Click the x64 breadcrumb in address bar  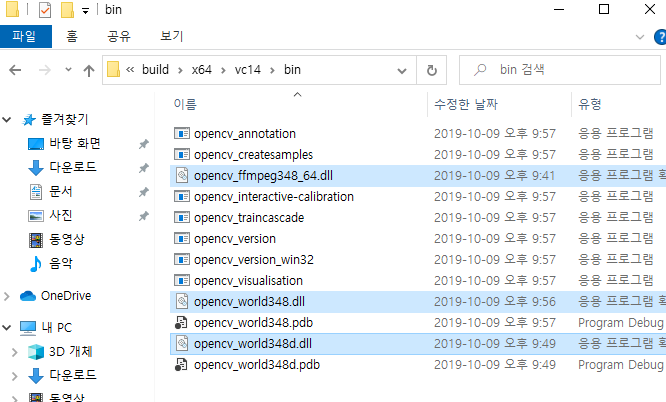click(201, 70)
